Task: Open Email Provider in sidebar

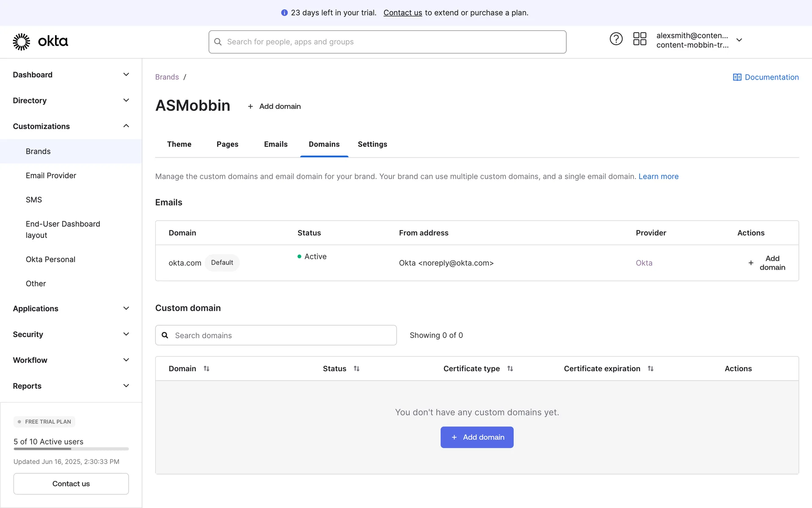Action: (x=51, y=176)
